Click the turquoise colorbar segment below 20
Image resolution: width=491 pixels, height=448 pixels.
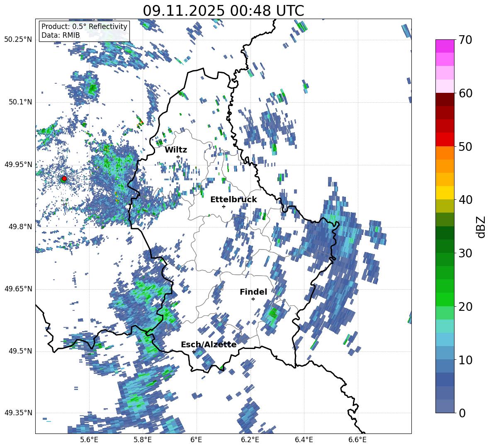(x=445, y=326)
